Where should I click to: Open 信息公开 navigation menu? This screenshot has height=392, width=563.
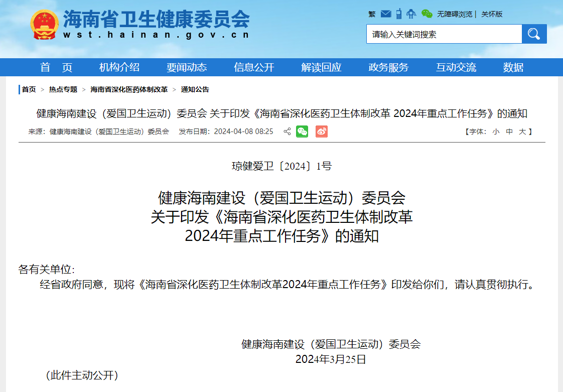(x=254, y=67)
